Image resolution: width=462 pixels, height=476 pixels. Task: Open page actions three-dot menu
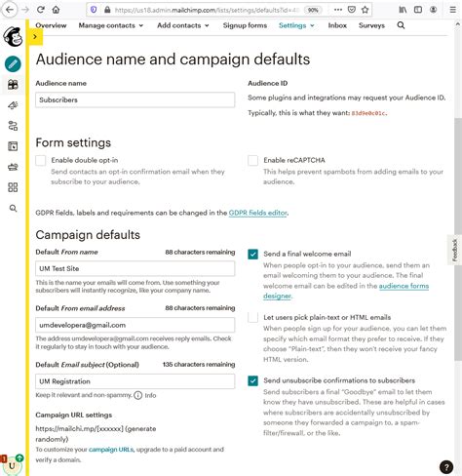(338, 10)
